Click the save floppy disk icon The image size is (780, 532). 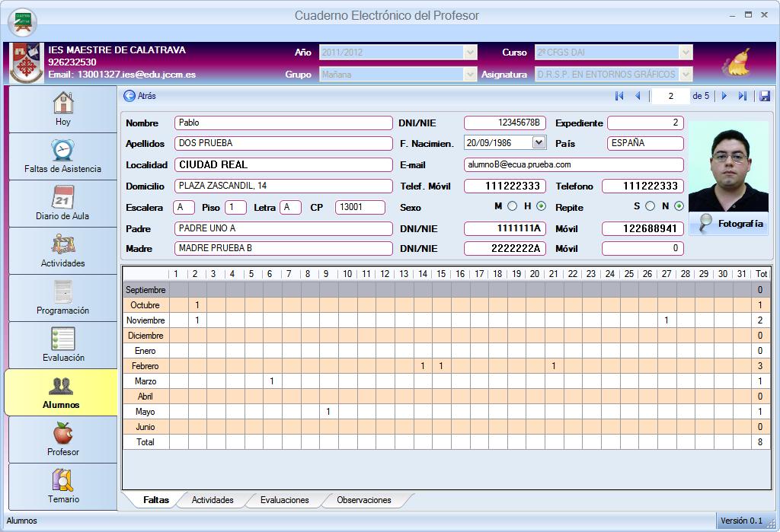pos(765,96)
